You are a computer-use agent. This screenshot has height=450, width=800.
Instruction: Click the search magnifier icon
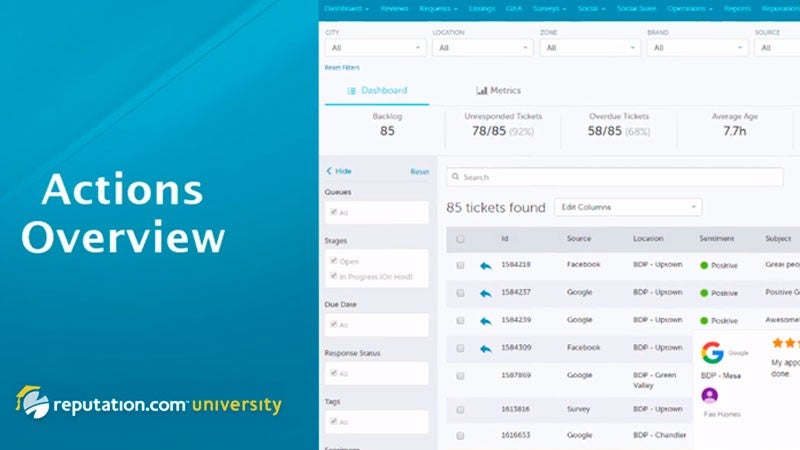(x=456, y=177)
